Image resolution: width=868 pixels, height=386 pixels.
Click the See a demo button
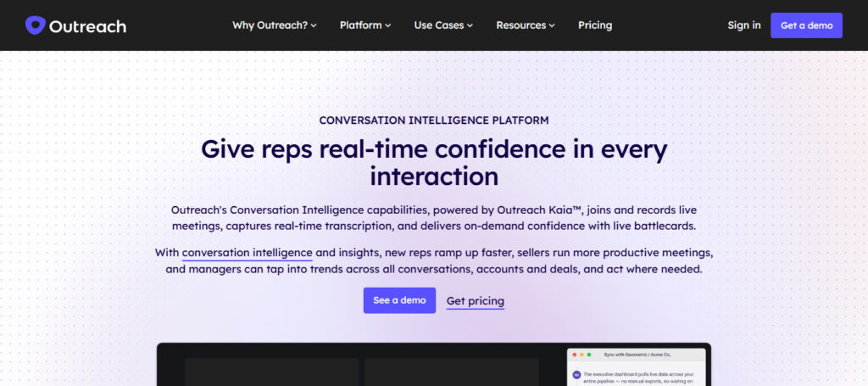400,300
